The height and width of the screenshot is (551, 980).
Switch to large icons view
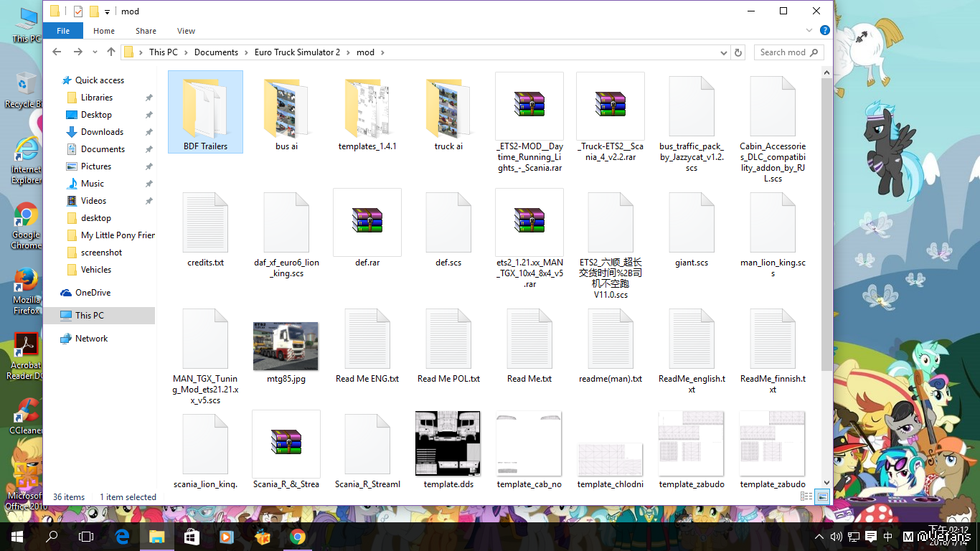point(822,496)
